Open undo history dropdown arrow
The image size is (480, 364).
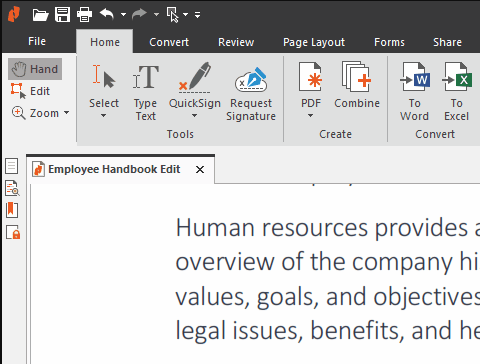(x=123, y=15)
